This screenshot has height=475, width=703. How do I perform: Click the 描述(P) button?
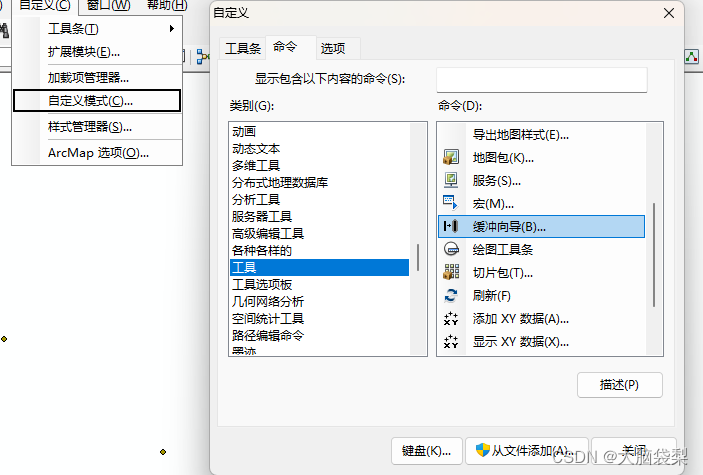point(620,385)
